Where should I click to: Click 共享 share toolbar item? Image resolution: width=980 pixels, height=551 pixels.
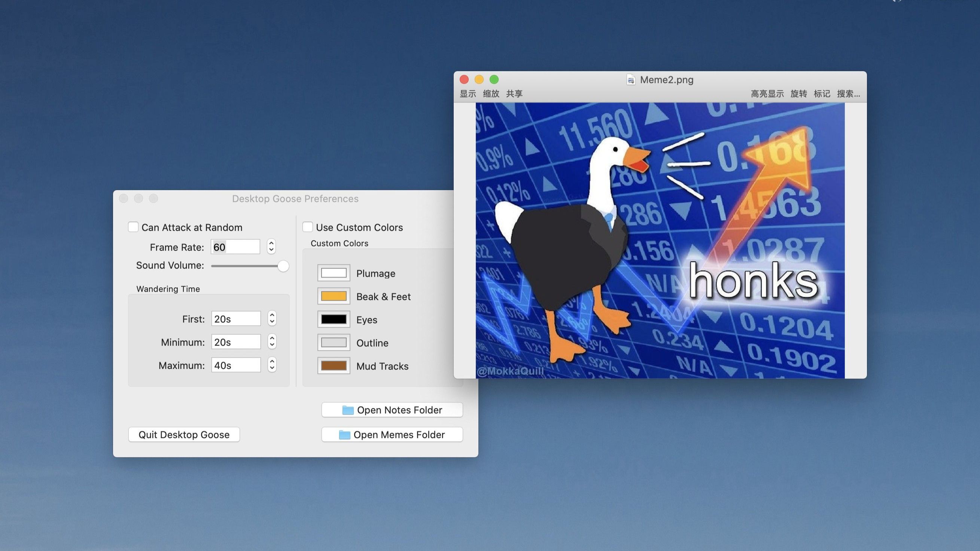(x=514, y=94)
